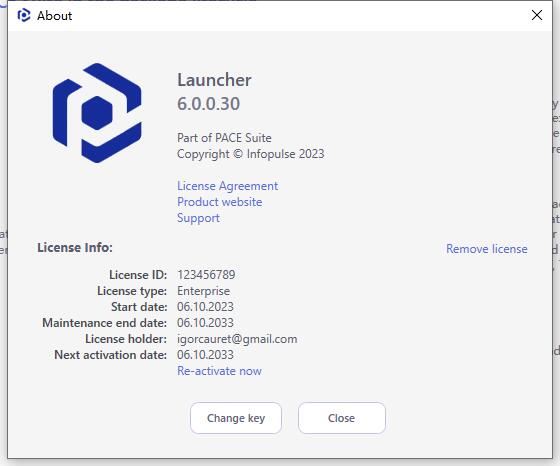This screenshot has width=560, height=466.
Task: Click 'Part of PACE Suite' text
Action: (224, 138)
